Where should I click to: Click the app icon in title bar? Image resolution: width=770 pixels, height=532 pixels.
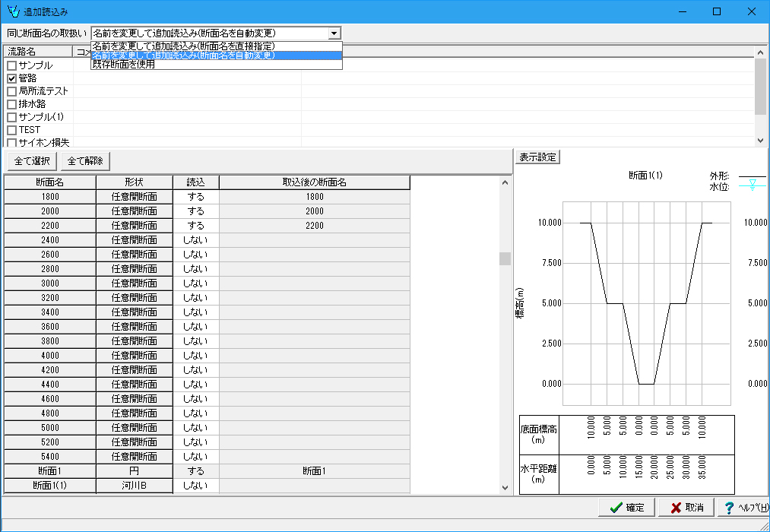(x=13, y=11)
